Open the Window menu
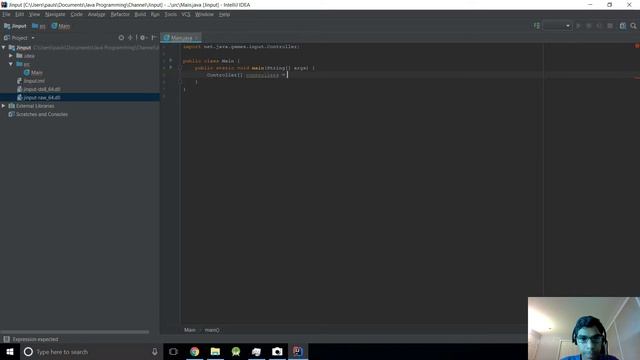Image resolution: width=640 pixels, height=360 pixels. pos(204,14)
